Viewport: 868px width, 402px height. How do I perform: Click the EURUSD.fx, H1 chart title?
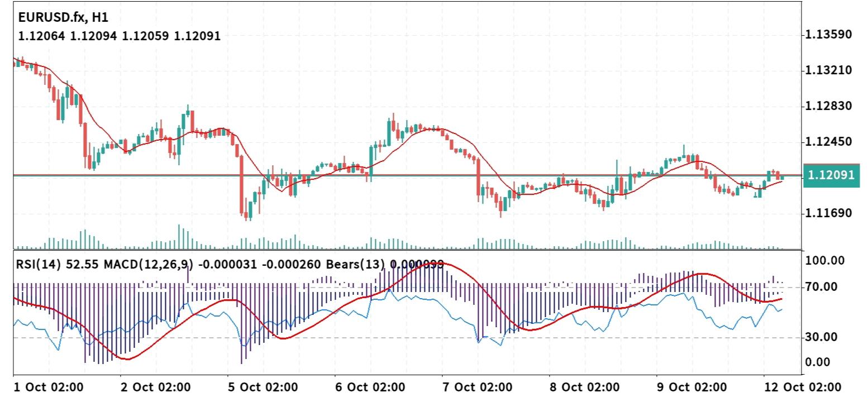pyautogui.click(x=63, y=17)
